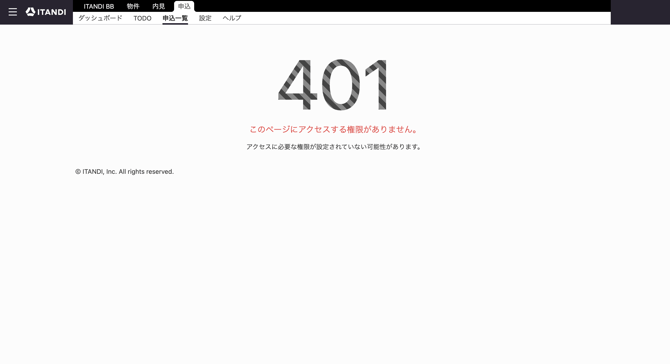Switch to the 内見 tab

(x=159, y=6)
